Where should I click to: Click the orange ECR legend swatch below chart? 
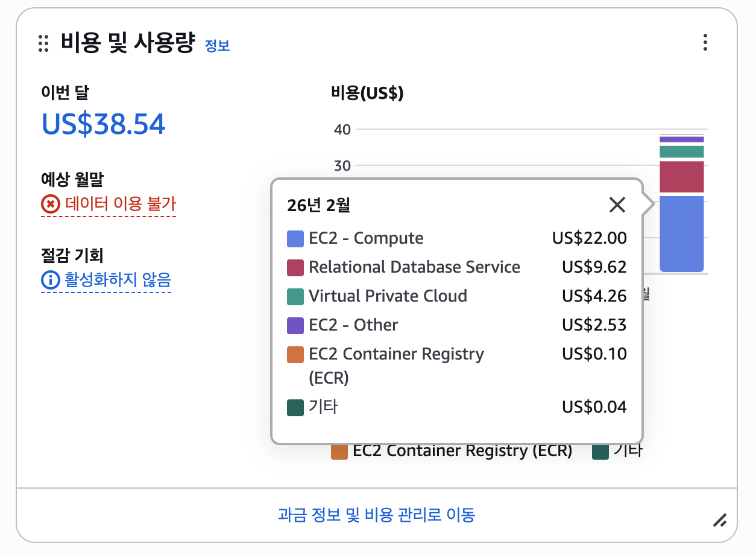point(339,451)
